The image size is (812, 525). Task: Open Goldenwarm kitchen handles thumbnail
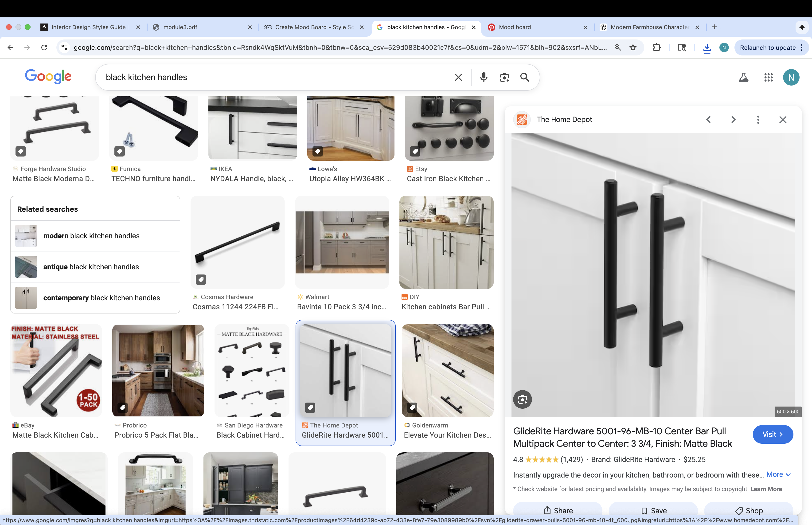coord(447,371)
